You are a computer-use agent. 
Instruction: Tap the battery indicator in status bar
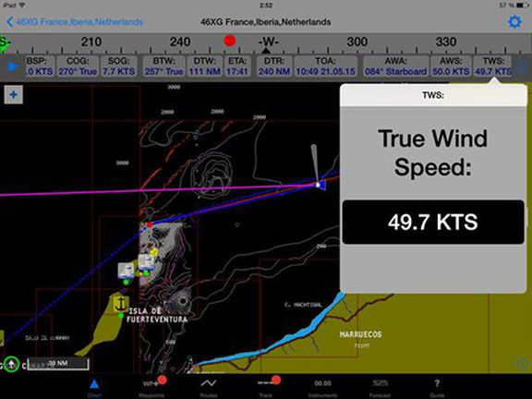point(523,6)
